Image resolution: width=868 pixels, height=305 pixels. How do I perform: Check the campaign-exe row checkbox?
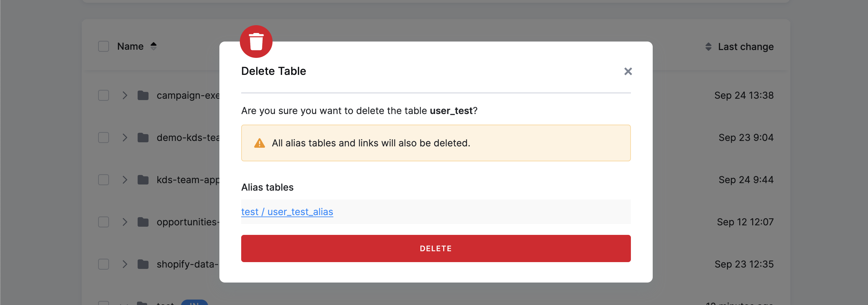(104, 95)
